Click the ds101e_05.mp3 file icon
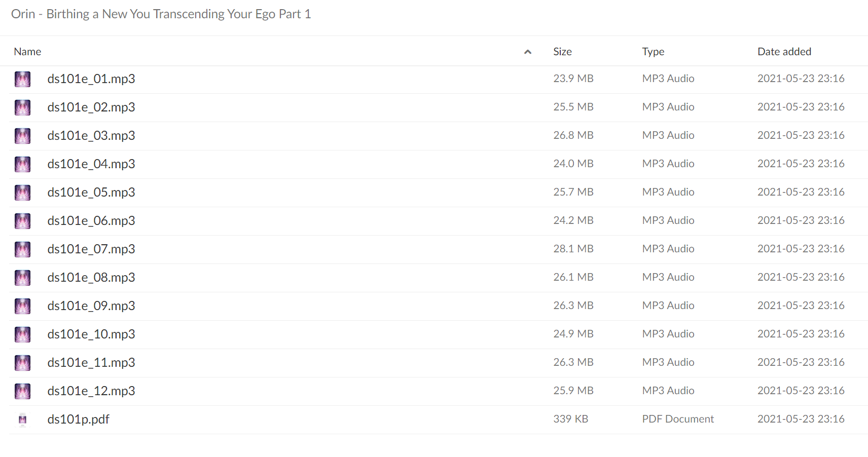Screen dimensions: 868x457 22,193
